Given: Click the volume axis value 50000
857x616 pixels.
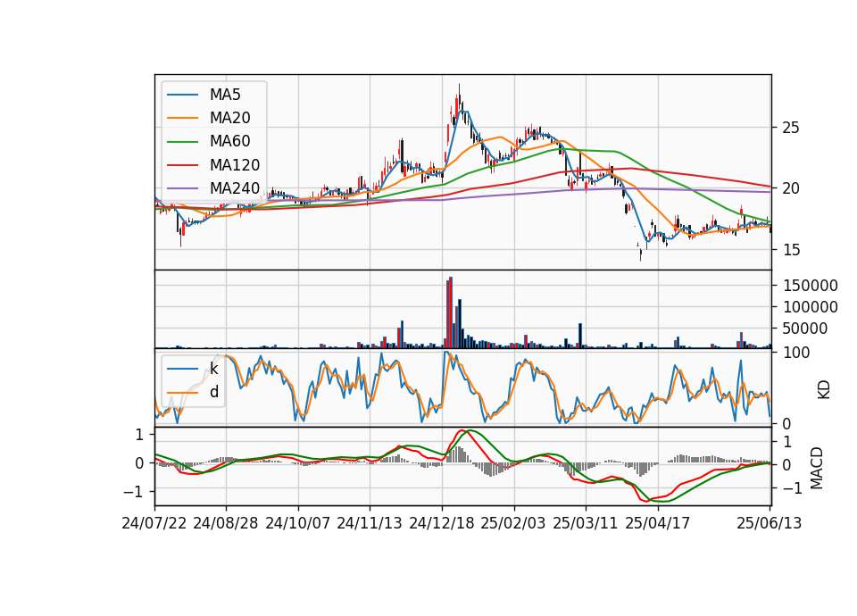Looking at the screenshot, I should pos(805,329).
